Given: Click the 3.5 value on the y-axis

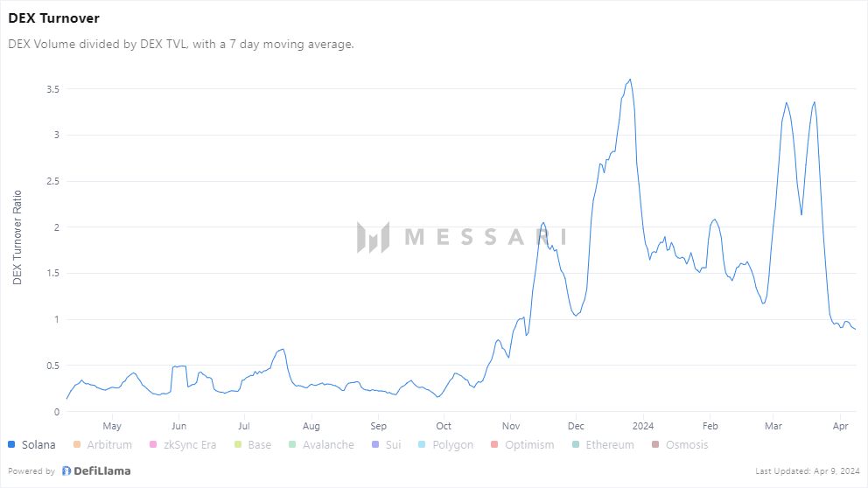Looking at the screenshot, I should click(x=52, y=89).
